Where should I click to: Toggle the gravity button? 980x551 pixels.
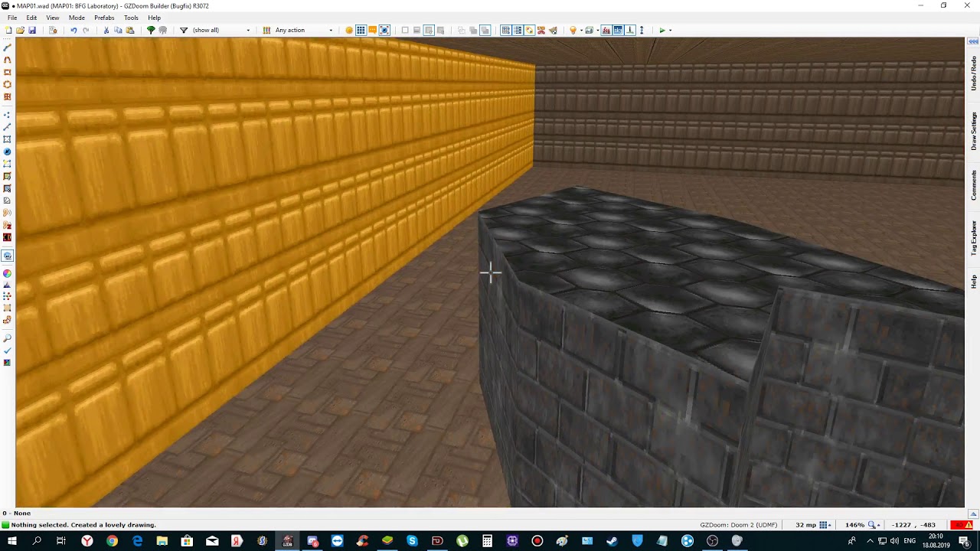pyautogui.click(x=630, y=30)
